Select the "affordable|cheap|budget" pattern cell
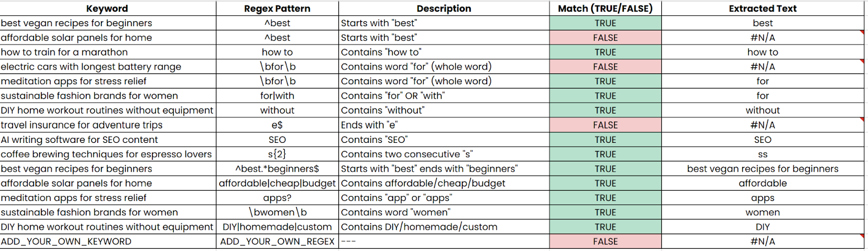Viewport: 868px width, 251px height. [x=277, y=184]
